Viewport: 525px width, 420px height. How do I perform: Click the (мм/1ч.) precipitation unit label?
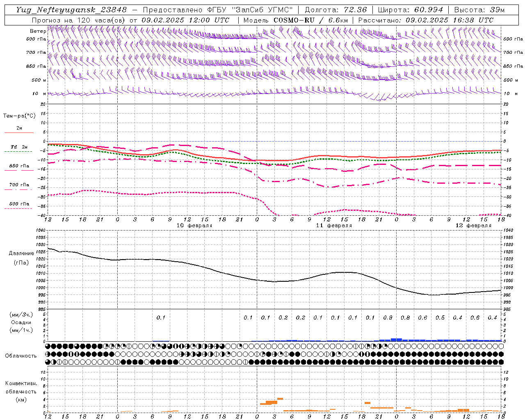coord(21,330)
